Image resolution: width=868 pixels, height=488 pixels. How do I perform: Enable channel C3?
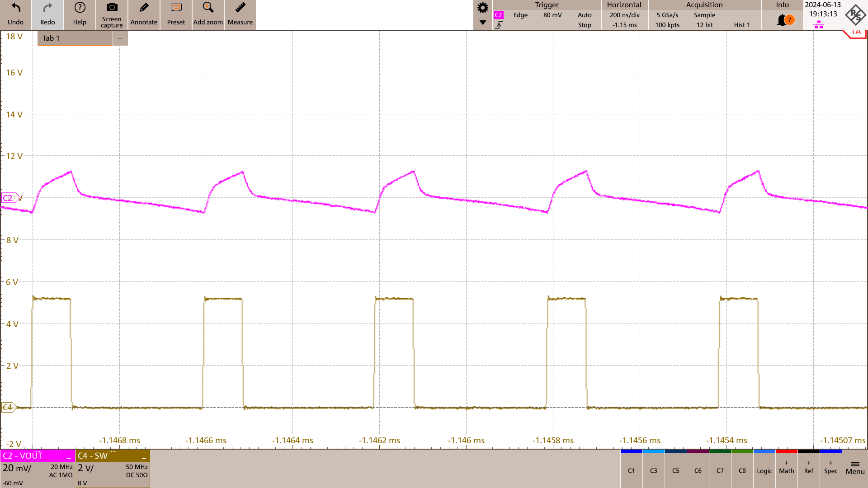653,469
